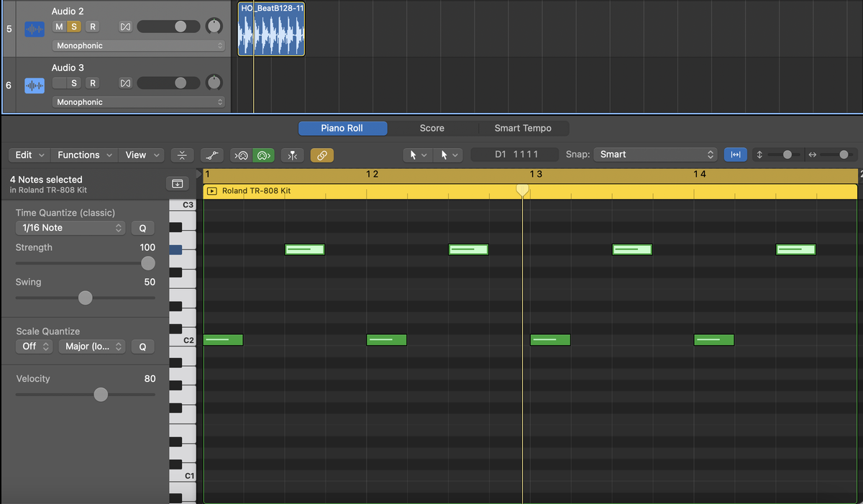Switch to the Piano Roll tab
The height and width of the screenshot is (504, 863).
[x=342, y=128]
